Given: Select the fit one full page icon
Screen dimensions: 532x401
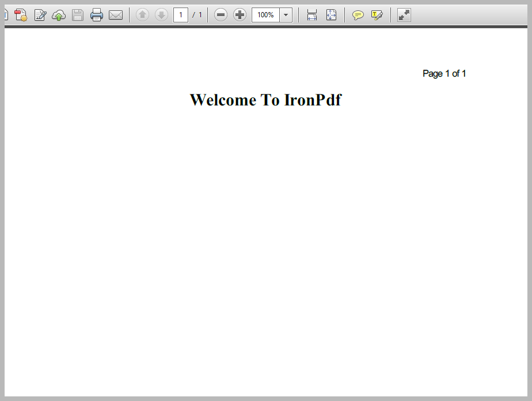Looking at the screenshot, I should tap(331, 15).
